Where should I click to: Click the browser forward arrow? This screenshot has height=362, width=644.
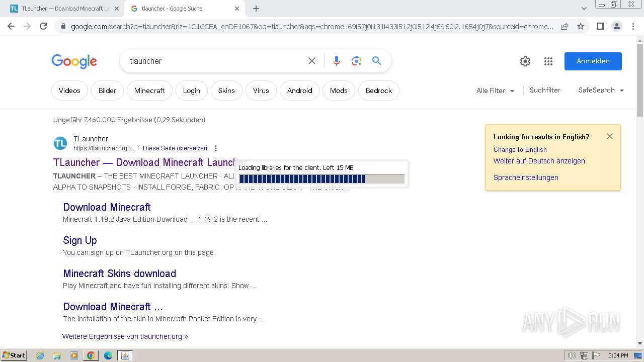(x=27, y=26)
